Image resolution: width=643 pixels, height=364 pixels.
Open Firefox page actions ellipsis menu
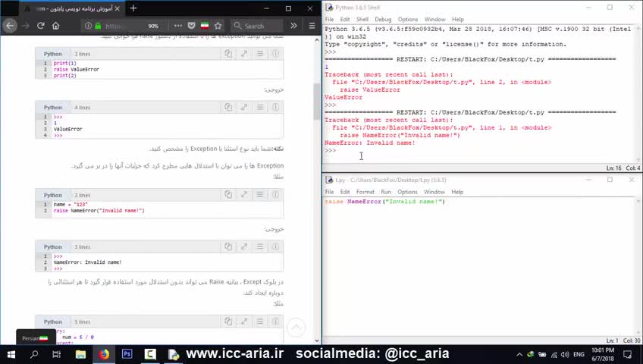177,26
